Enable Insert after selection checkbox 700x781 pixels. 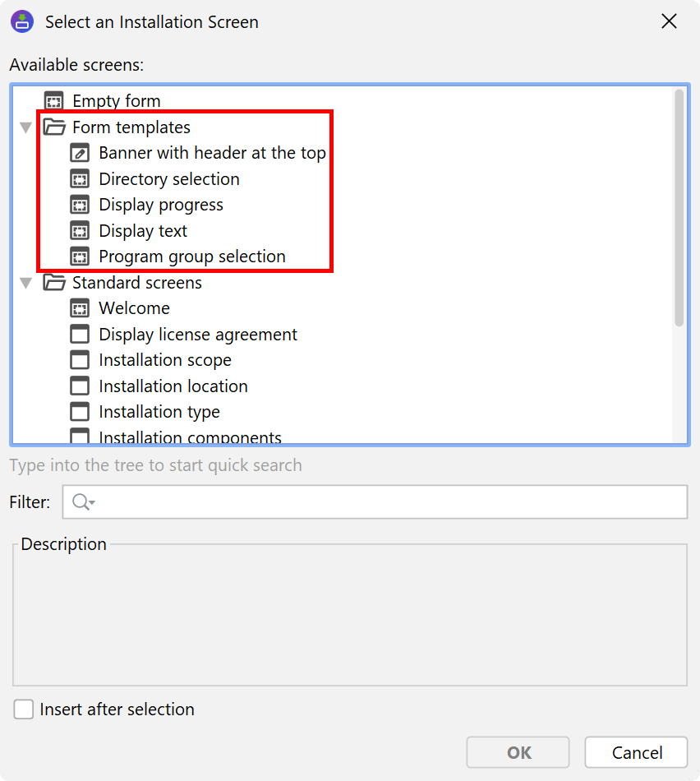[x=24, y=709]
